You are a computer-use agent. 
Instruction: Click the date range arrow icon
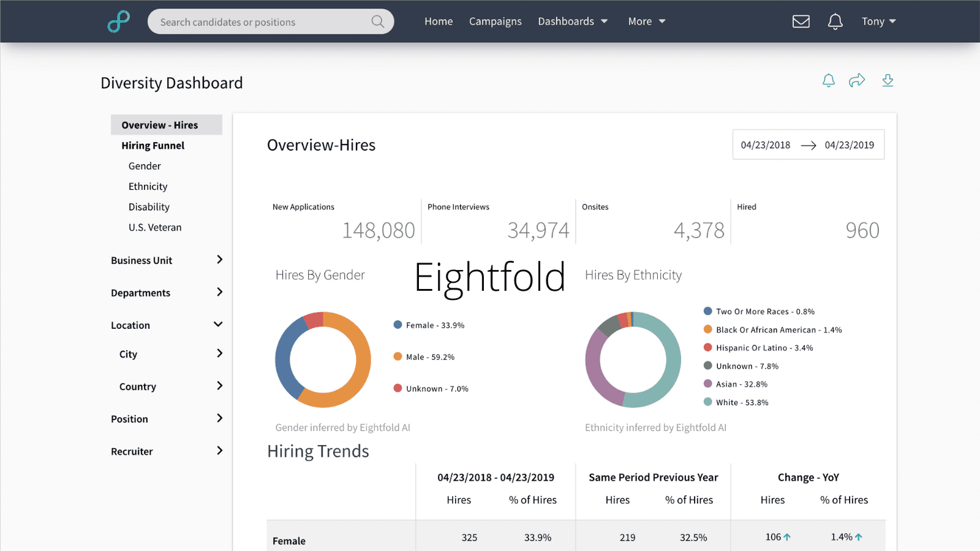tap(809, 145)
